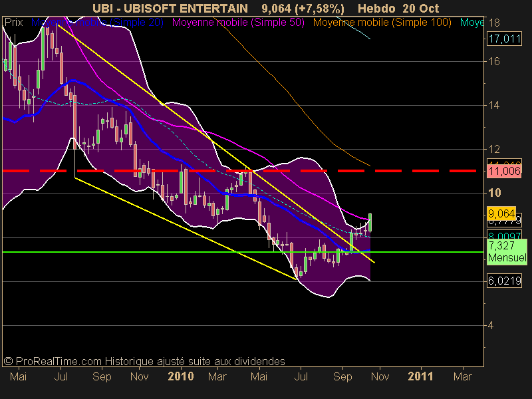
Task: Click the ProRealTime.com copyright text
Action: point(144,361)
